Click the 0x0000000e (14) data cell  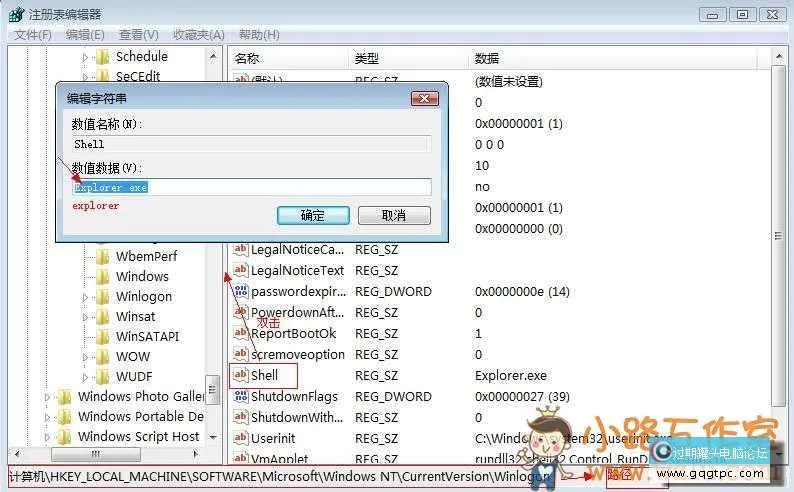pos(522,292)
